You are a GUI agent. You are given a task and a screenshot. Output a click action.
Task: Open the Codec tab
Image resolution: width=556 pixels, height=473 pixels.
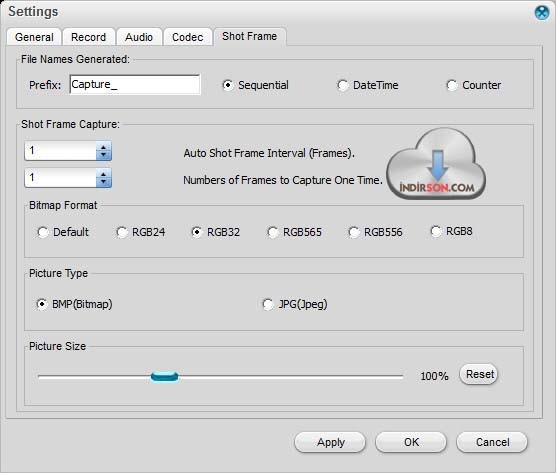coord(188,37)
